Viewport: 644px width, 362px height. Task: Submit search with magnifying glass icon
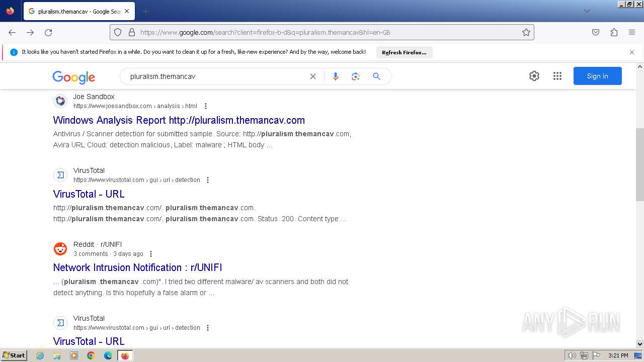click(x=376, y=76)
